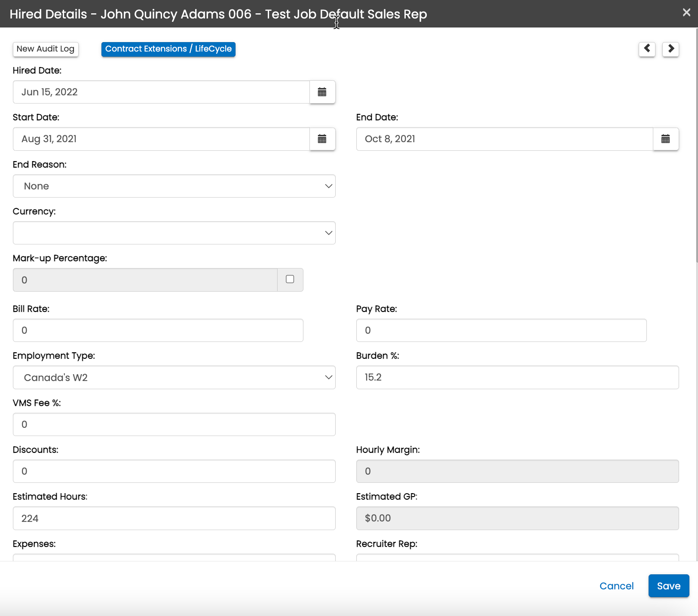698x616 pixels.
Task: Save the hired details
Action: coord(669,586)
